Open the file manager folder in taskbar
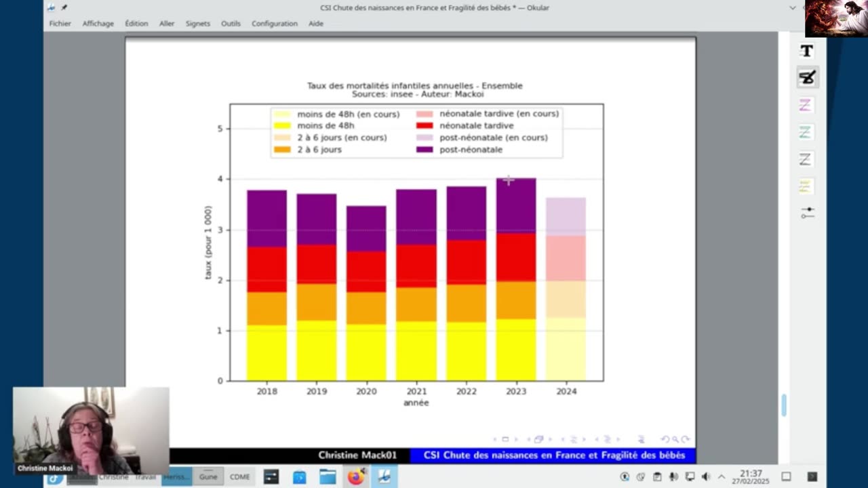This screenshot has height=488, width=868. point(328,476)
